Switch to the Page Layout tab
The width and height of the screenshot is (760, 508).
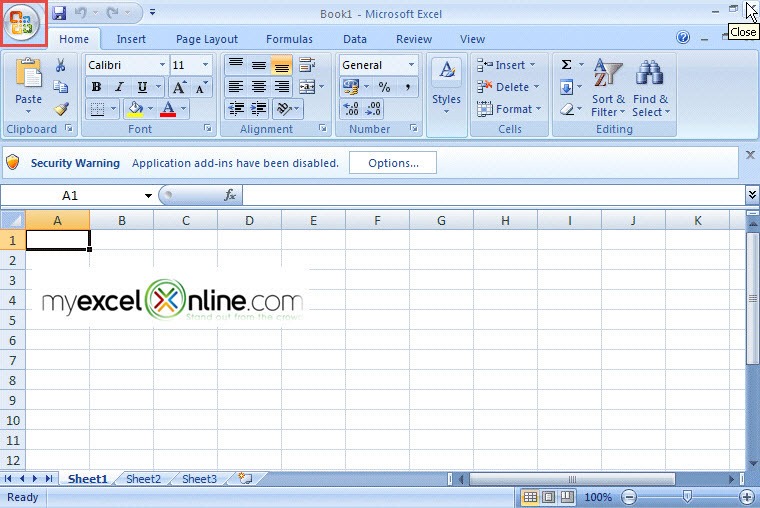pyautogui.click(x=206, y=39)
